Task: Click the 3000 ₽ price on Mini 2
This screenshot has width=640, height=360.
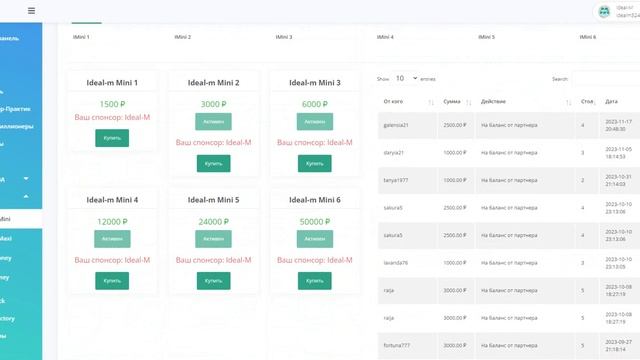Action: [213, 104]
